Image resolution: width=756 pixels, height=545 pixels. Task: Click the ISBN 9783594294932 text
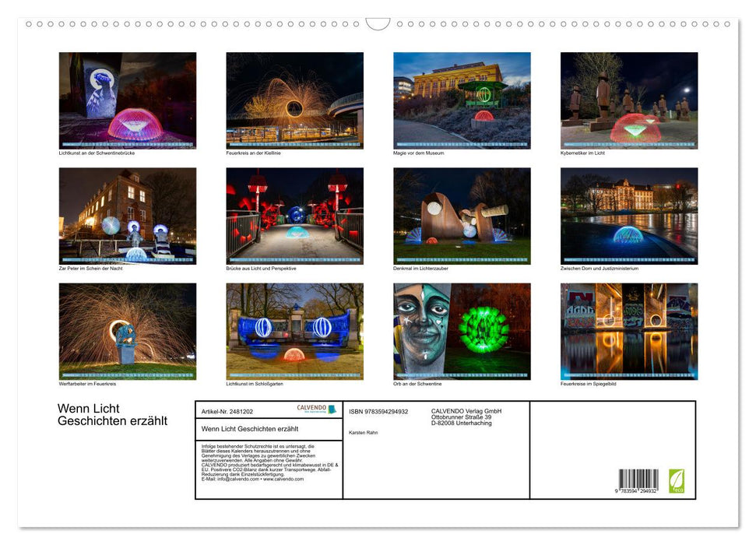[x=378, y=411]
